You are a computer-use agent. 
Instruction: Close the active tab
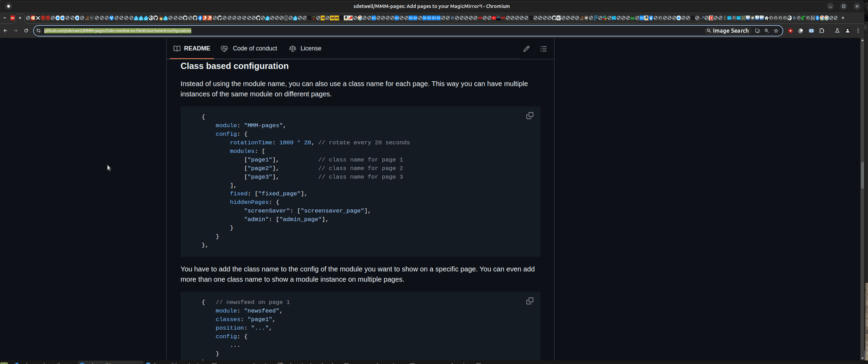[x=20, y=18]
